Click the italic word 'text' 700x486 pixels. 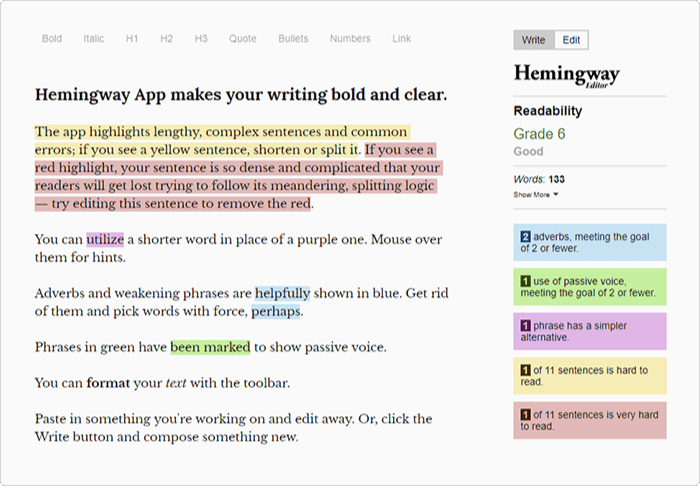(x=176, y=383)
